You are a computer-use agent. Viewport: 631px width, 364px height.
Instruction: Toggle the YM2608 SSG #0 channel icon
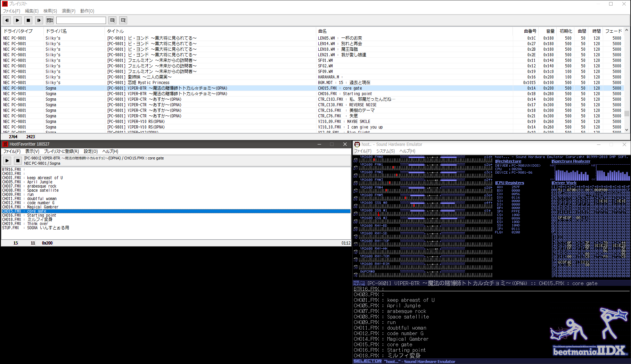355,206
